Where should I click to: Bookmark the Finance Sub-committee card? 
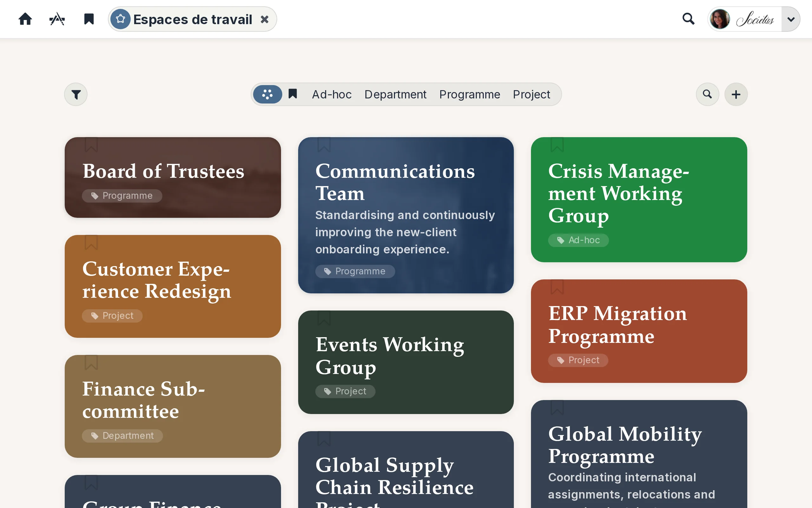[x=91, y=362]
